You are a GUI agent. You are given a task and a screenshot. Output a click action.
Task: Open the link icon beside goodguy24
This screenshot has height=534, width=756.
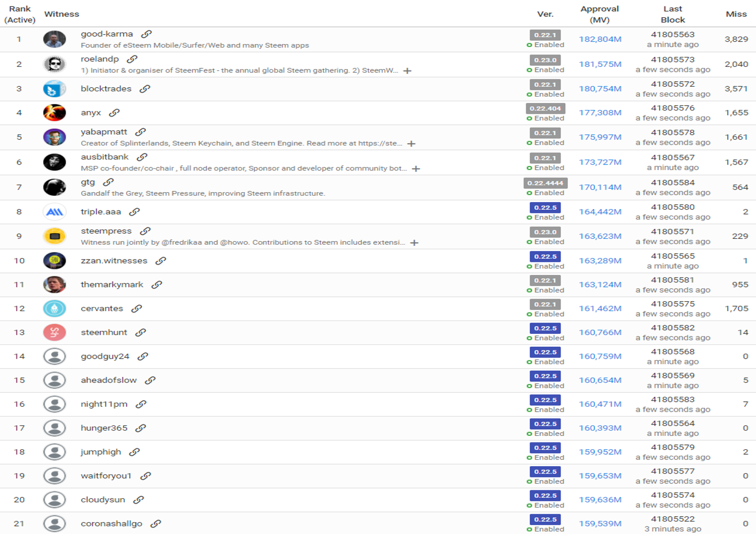tap(143, 356)
